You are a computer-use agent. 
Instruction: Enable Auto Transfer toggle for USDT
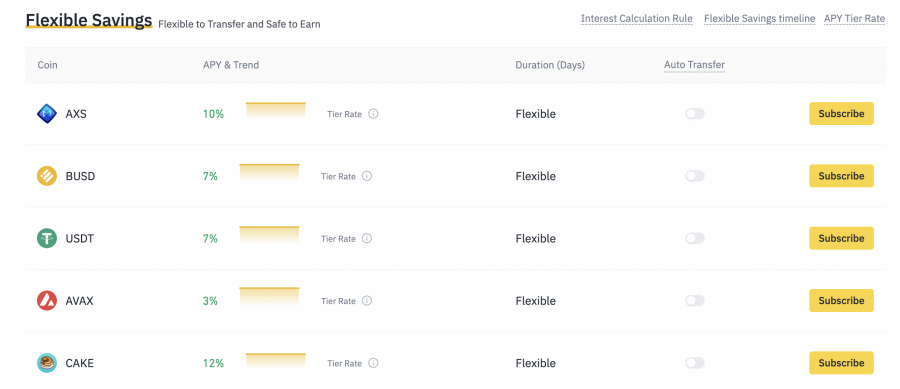click(695, 238)
